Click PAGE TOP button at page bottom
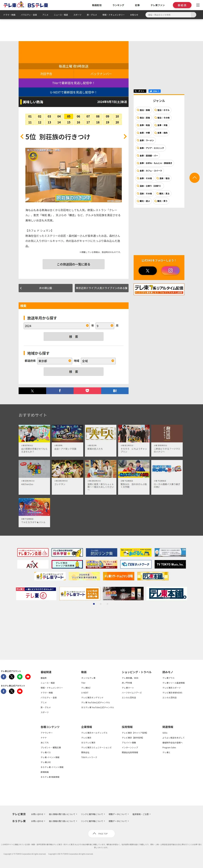Viewport: 203px width, 868px height. pyautogui.click(x=102, y=833)
